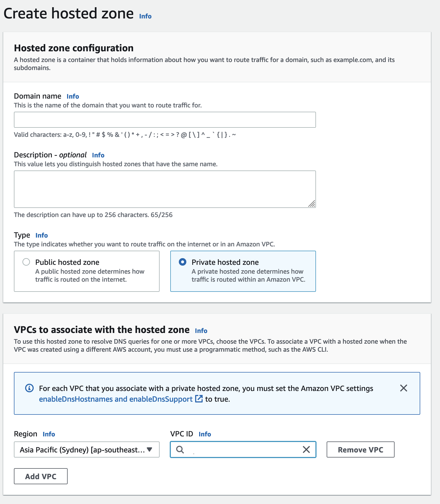Select the Public hosted zone option
The width and height of the screenshot is (440, 504).
tap(26, 262)
